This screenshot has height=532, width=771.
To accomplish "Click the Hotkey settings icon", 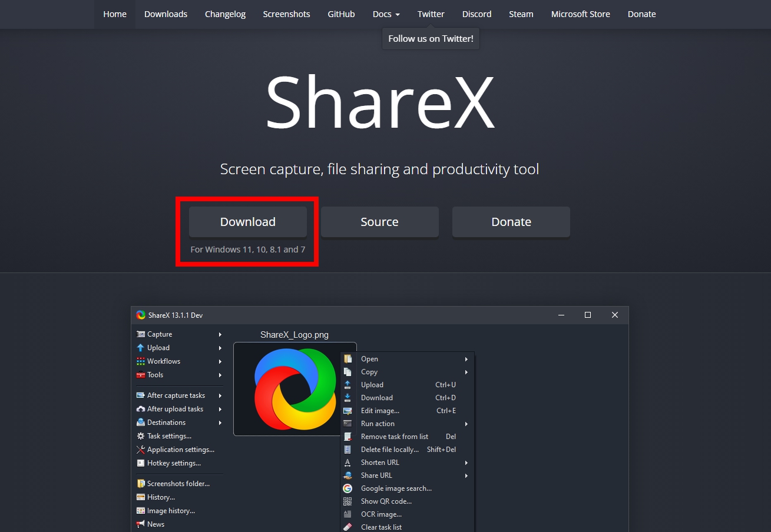I will (141, 463).
